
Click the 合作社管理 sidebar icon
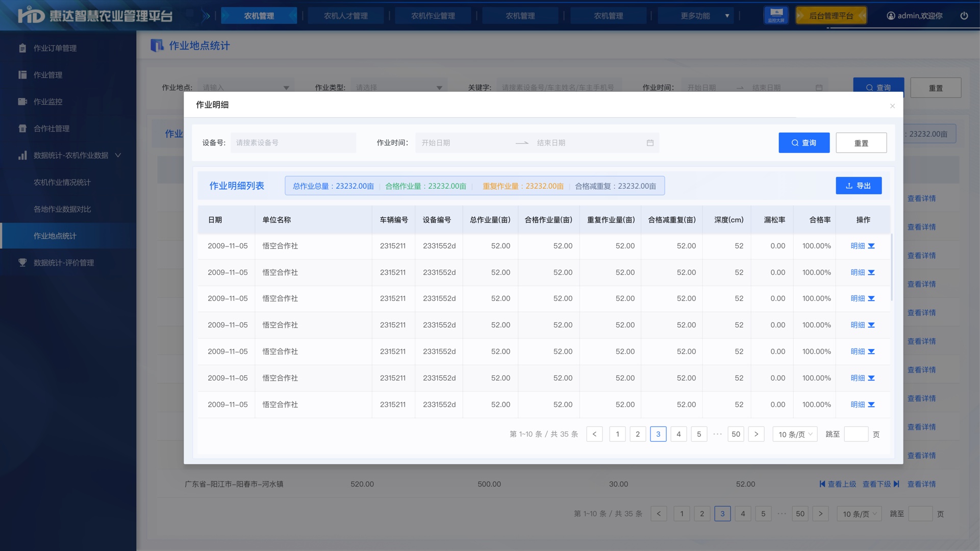22,129
